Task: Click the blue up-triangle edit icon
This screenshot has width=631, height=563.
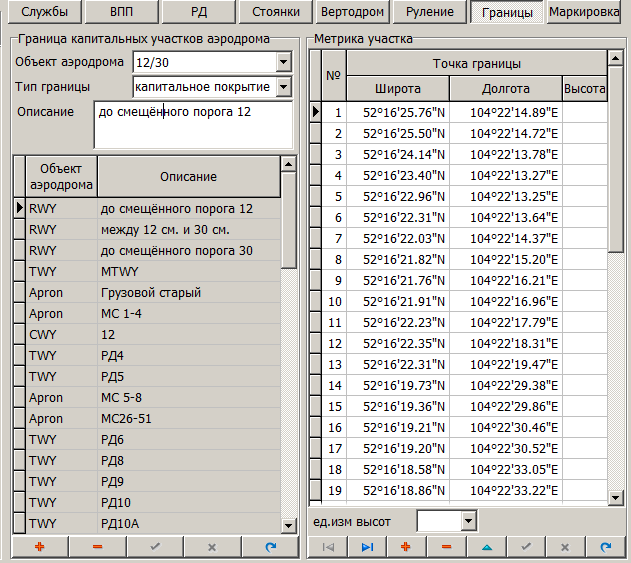Action: pyautogui.click(x=486, y=548)
